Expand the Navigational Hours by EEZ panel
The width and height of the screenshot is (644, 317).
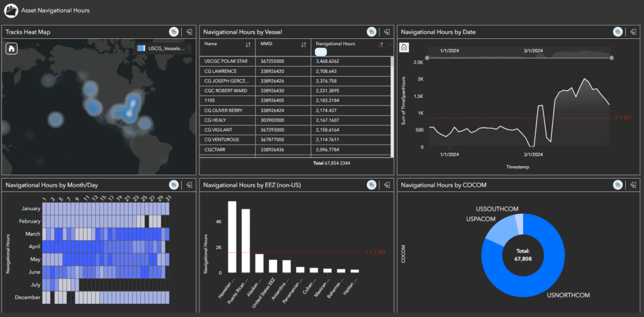(x=387, y=185)
